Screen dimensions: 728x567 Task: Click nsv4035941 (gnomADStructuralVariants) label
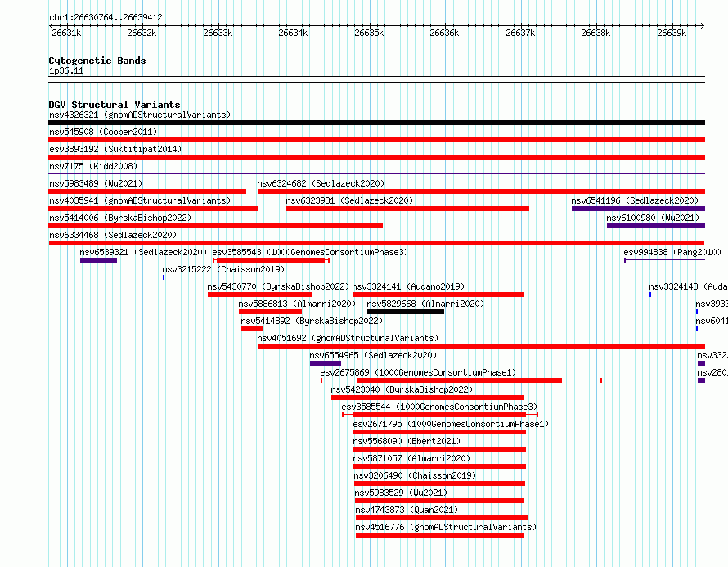pyautogui.click(x=140, y=200)
